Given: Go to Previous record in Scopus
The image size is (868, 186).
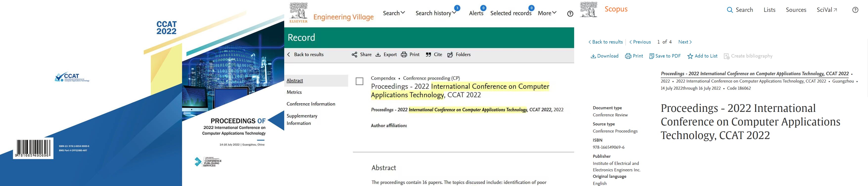Looking at the screenshot, I should click(x=640, y=42).
